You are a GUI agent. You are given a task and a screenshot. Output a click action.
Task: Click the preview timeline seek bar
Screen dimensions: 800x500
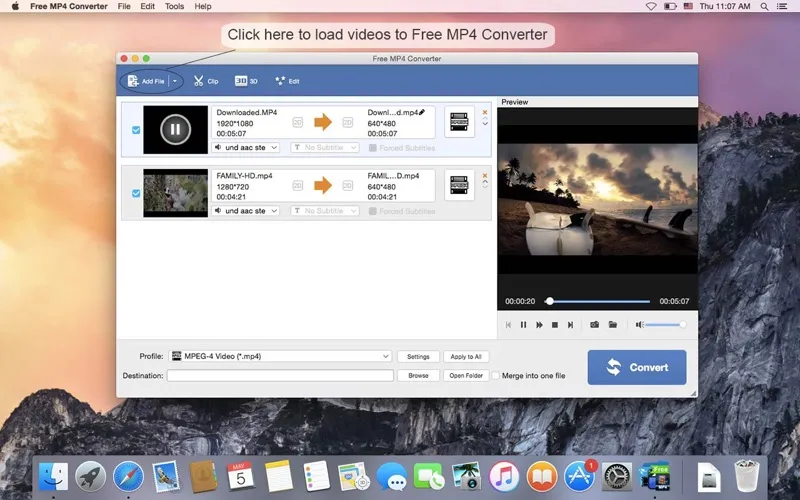pos(597,302)
